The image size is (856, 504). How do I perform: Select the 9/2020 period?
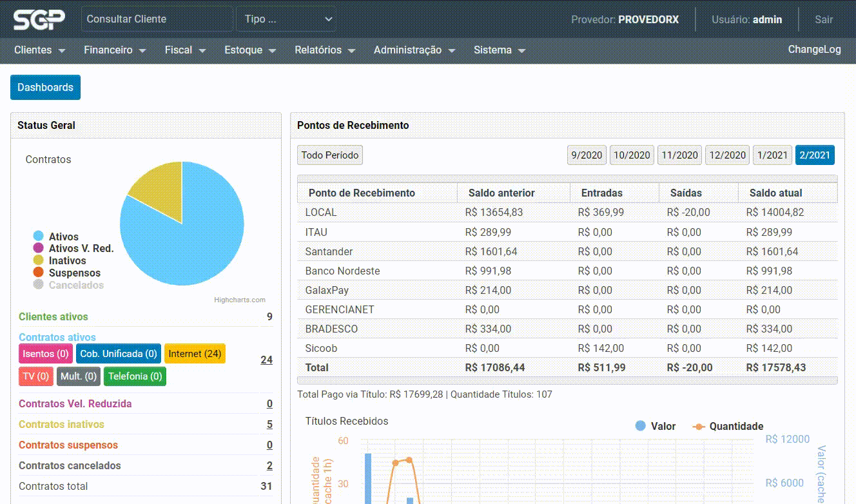(587, 155)
